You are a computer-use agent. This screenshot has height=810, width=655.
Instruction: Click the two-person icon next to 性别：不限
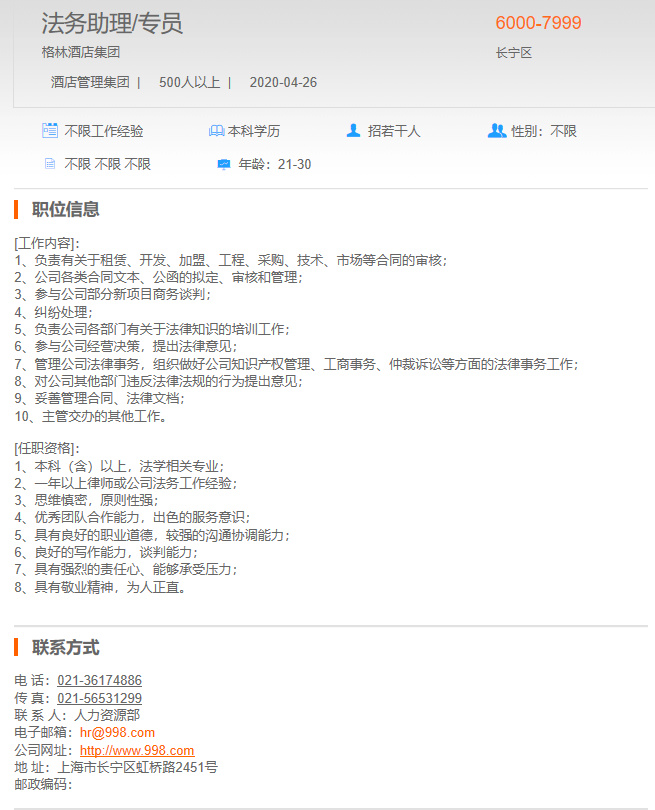tap(497, 130)
